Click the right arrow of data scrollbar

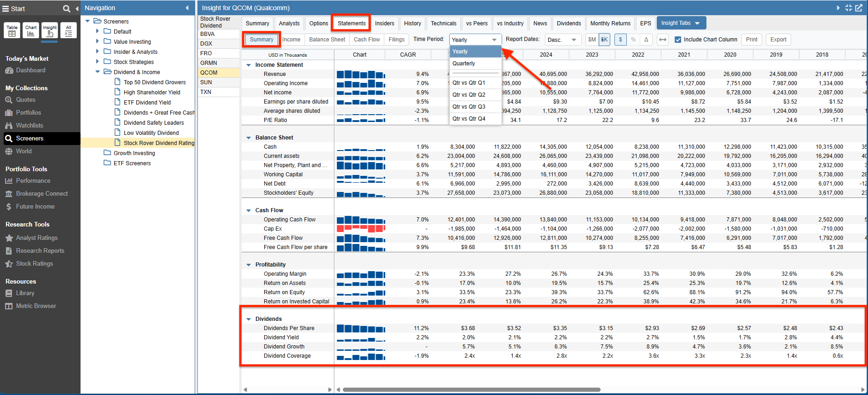pyautogui.click(x=863, y=389)
